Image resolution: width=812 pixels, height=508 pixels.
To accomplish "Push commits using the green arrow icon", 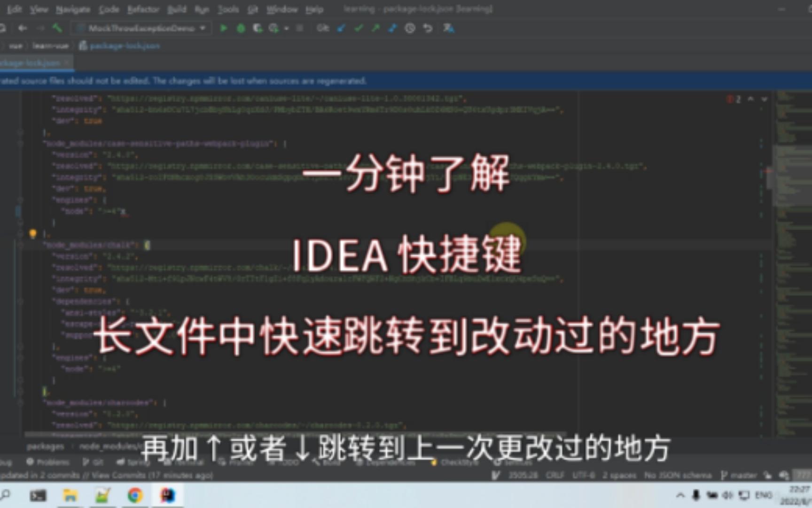I will [x=375, y=28].
